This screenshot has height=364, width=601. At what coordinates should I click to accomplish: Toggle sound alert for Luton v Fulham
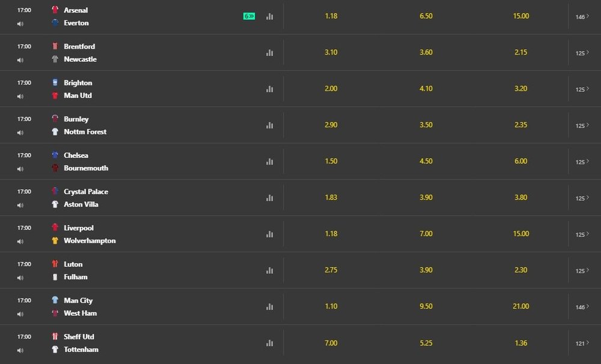(x=20, y=278)
